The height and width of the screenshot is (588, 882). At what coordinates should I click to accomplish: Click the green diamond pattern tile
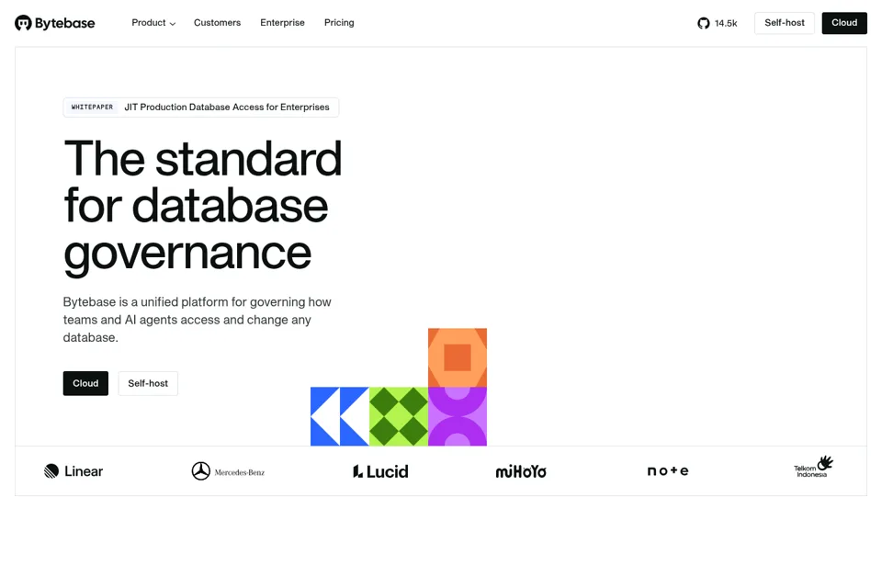click(x=399, y=416)
